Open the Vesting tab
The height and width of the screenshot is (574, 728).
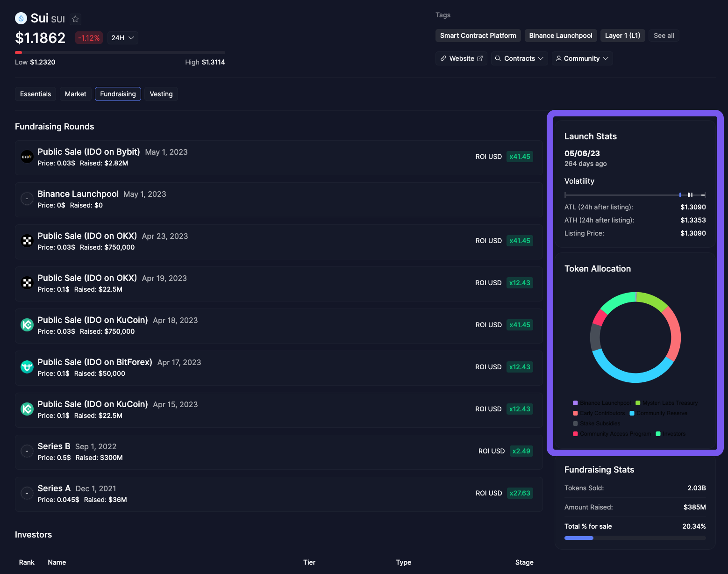click(x=161, y=94)
